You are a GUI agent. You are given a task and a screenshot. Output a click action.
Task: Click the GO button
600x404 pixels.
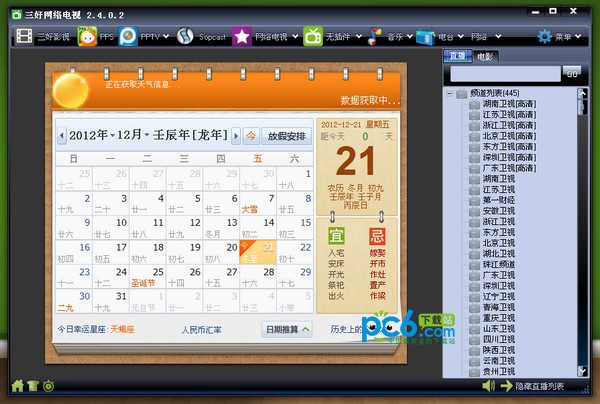coord(572,73)
